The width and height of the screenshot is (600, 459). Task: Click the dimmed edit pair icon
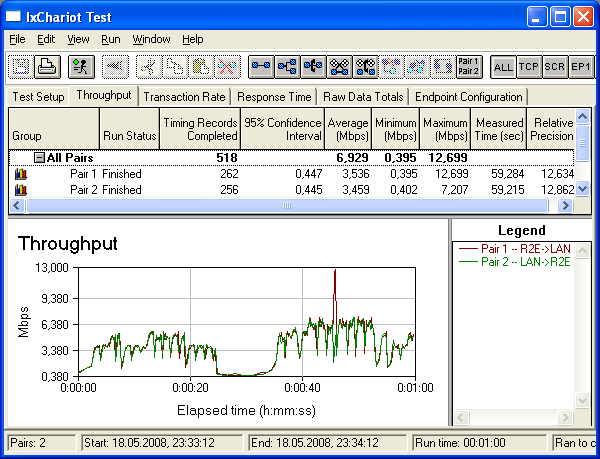pyautogui.click(x=417, y=67)
